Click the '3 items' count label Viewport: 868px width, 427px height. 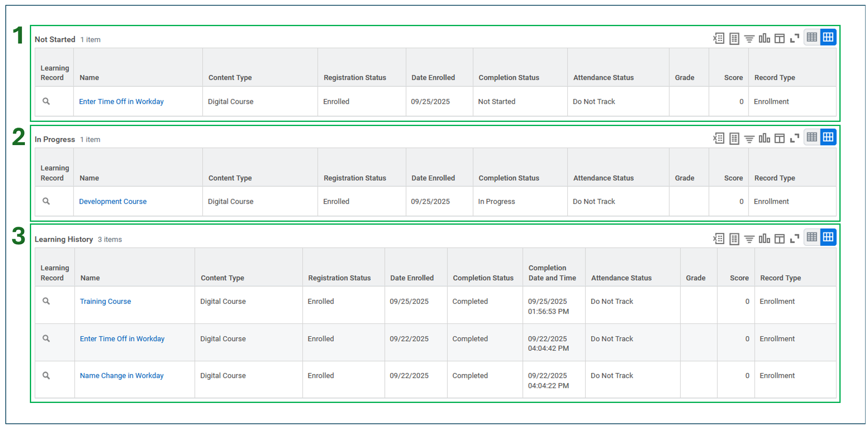(x=110, y=239)
